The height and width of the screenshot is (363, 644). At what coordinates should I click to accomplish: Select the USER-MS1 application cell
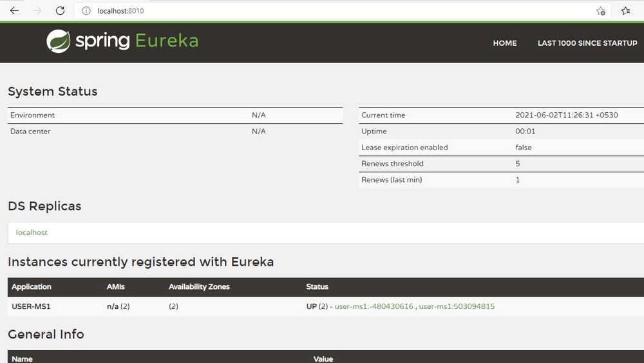tap(31, 306)
